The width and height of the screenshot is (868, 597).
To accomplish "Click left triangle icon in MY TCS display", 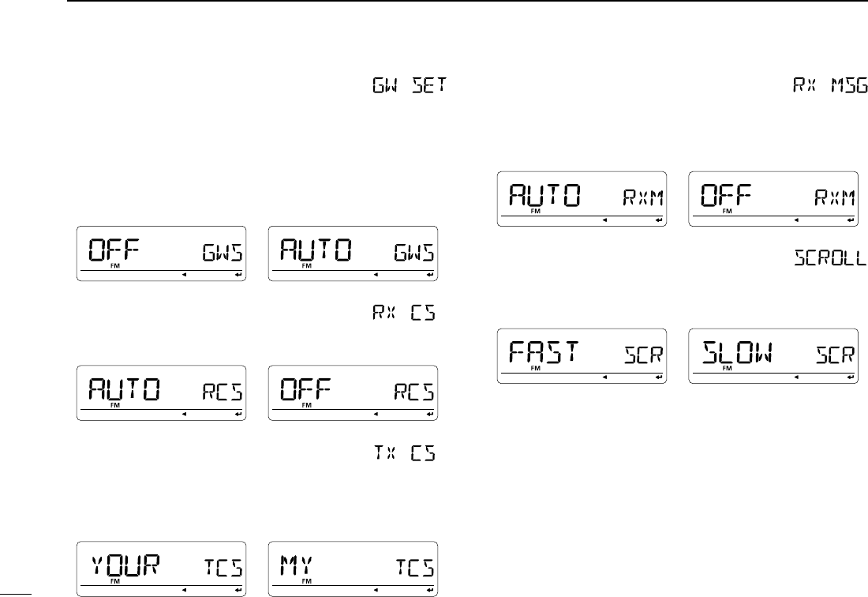I will [x=376, y=590].
